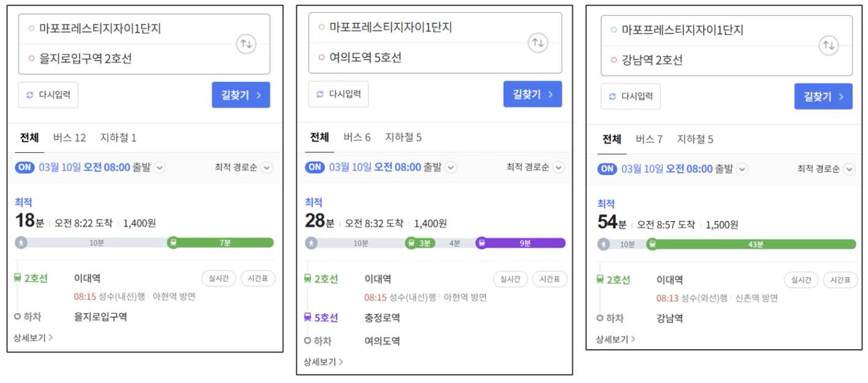The image size is (868, 383).
Task: Toggle ON departure switch in 여의도역 panel
Action: 315,167
